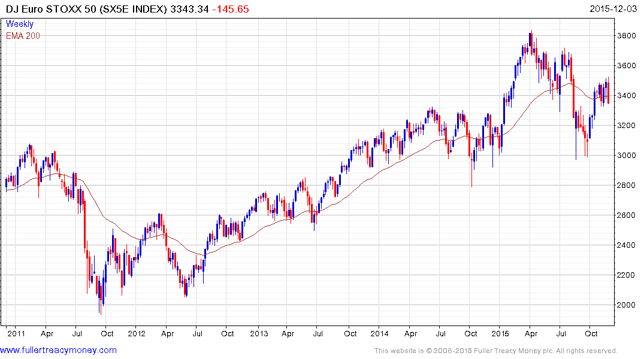
Task: Select the 2200 price axis label
Action: 627,275
